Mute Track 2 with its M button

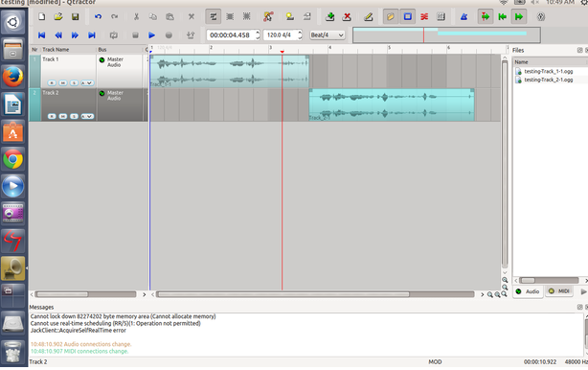tap(63, 116)
